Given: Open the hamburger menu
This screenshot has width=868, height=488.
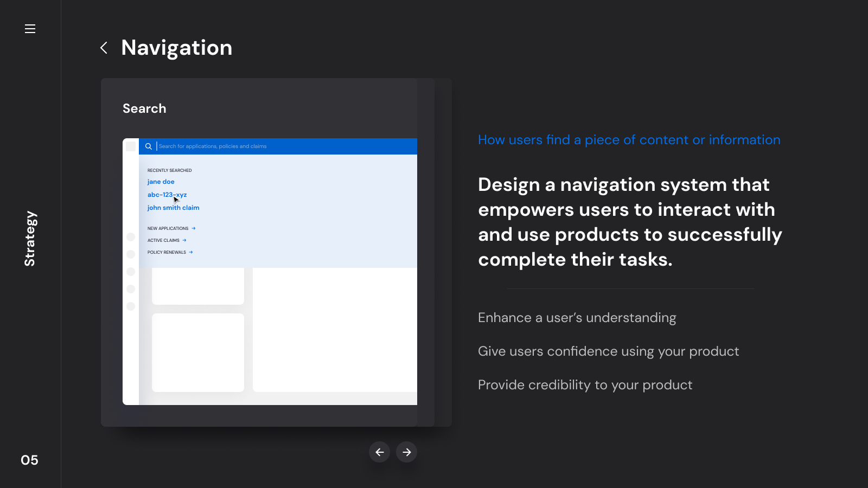Looking at the screenshot, I should point(30,29).
